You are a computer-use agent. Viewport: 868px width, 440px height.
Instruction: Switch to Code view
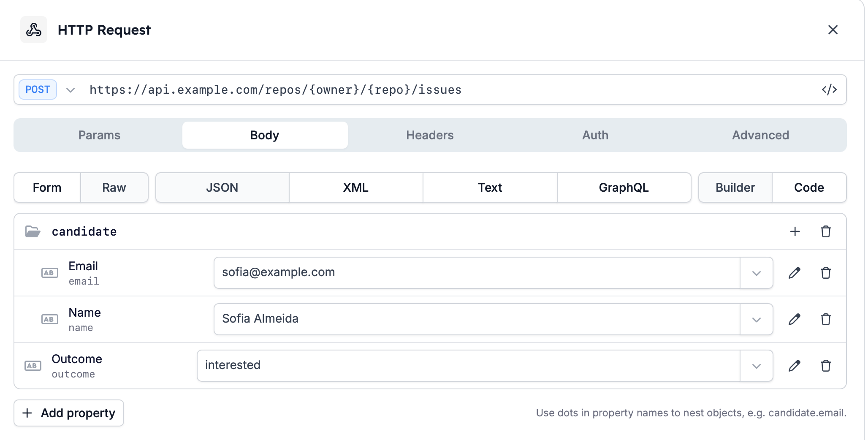(x=809, y=187)
